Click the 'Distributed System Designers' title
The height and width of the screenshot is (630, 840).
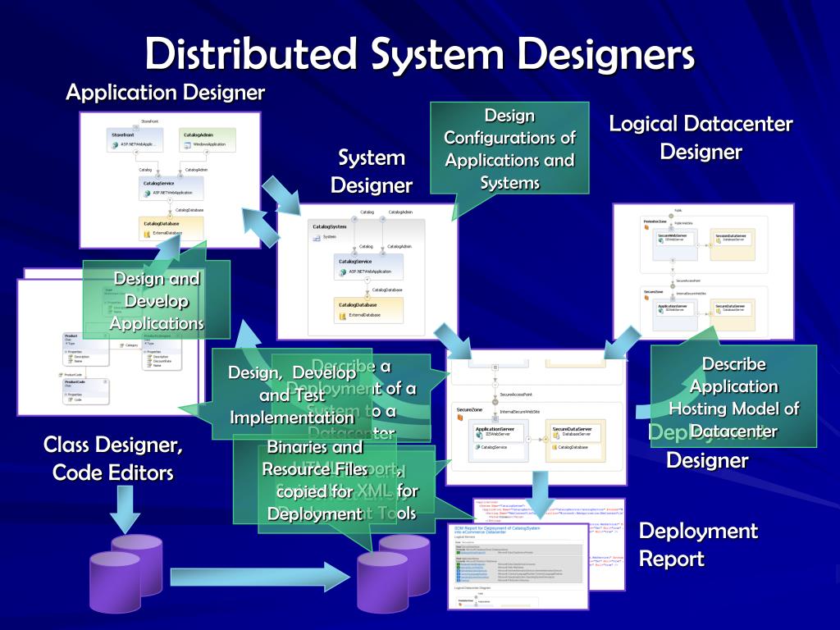(x=419, y=54)
